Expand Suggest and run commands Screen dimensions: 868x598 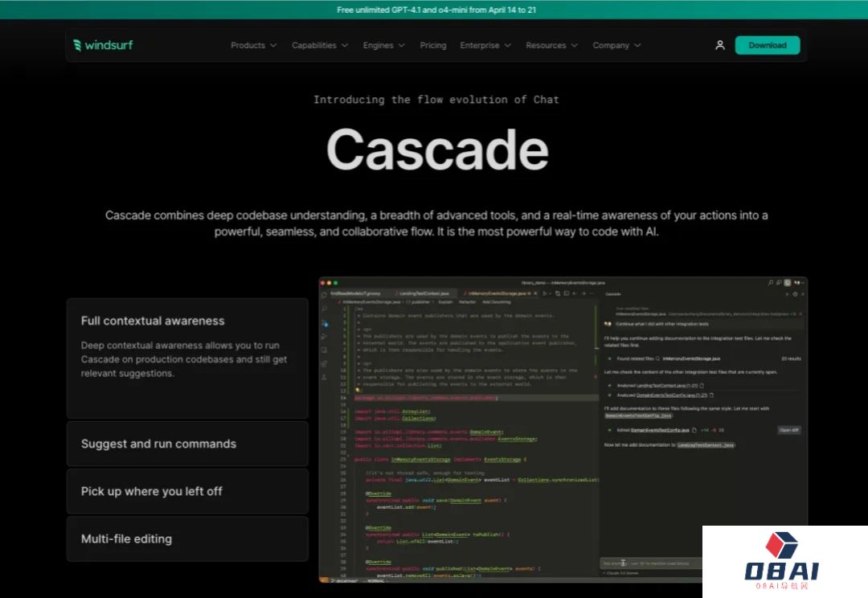(x=187, y=444)
